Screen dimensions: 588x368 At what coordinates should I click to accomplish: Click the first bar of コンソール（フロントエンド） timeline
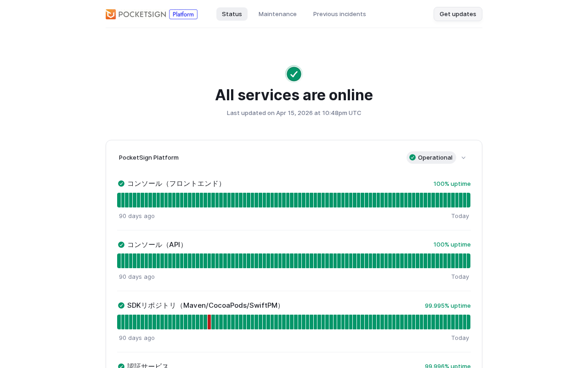(119, 200)
